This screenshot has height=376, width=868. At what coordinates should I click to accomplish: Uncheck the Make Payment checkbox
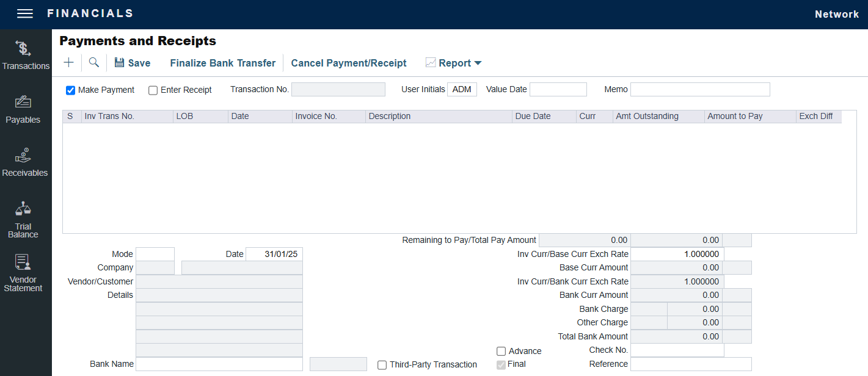pyautogui.click(x=71, y=90)
